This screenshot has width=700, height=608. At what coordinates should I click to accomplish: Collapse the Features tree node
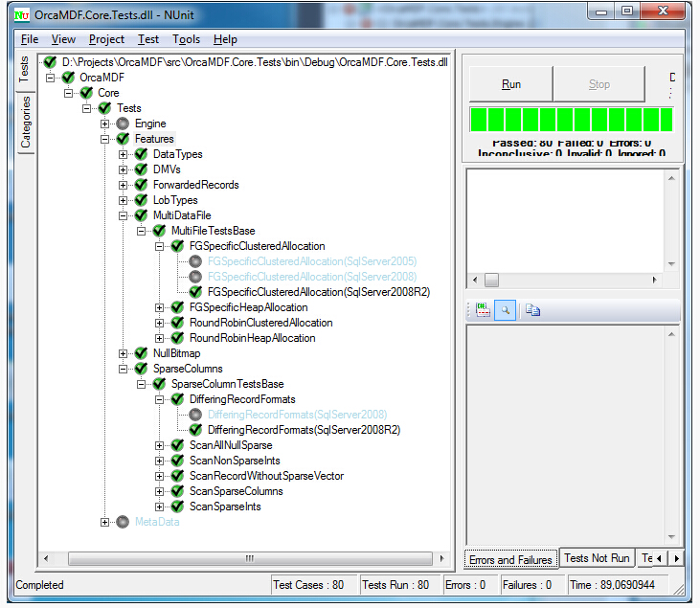(x=105, y=139)
